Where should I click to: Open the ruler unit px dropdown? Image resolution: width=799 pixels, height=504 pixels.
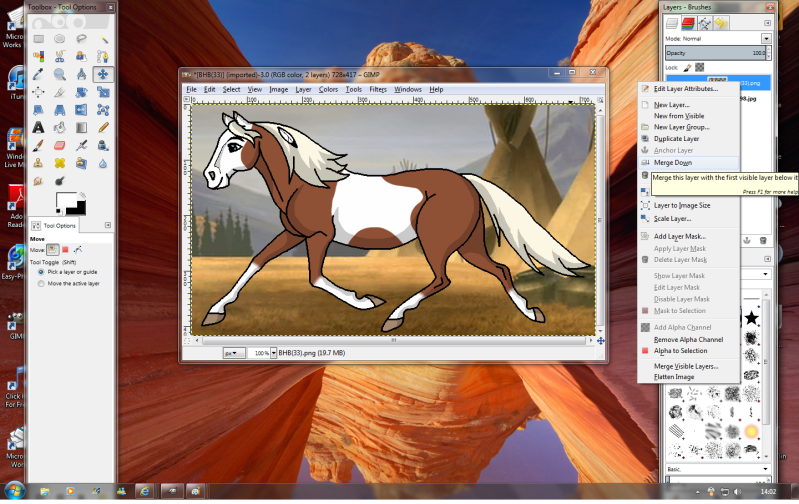click(x=234, y=353)
